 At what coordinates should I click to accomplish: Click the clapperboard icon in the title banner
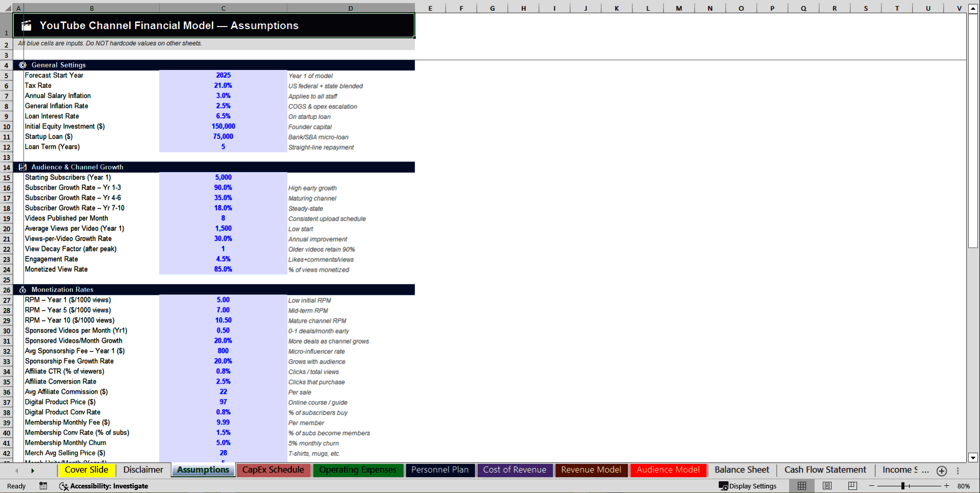point(26,25)
